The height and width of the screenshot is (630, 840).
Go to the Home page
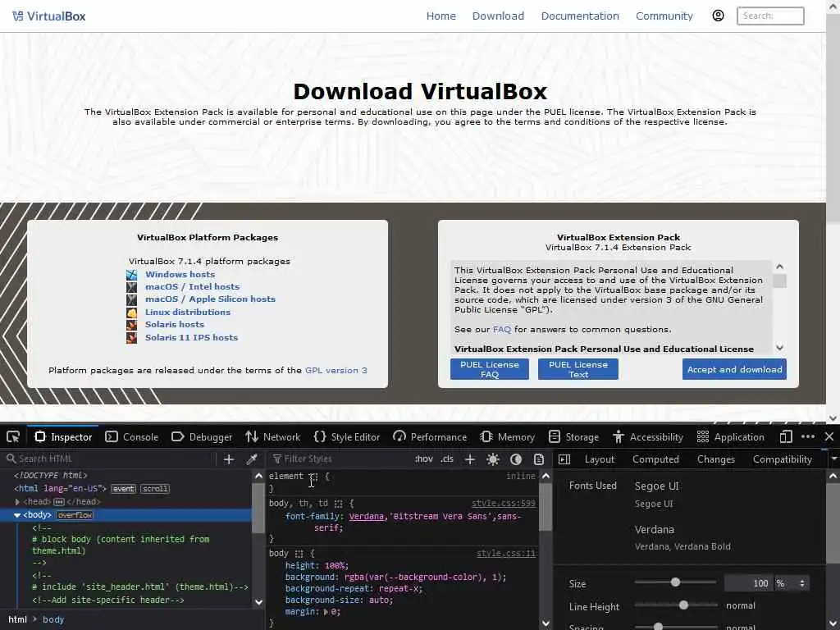coord(441,16)
